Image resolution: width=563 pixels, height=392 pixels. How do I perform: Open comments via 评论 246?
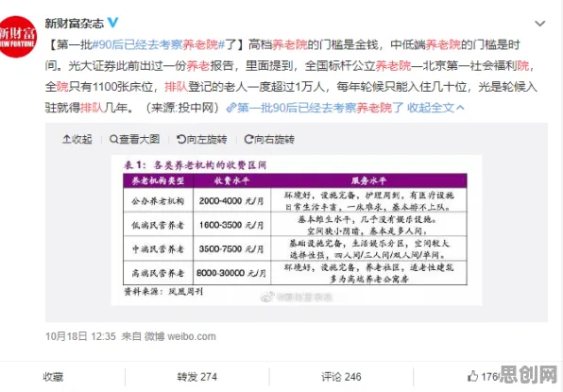click(x=341, y=377)
